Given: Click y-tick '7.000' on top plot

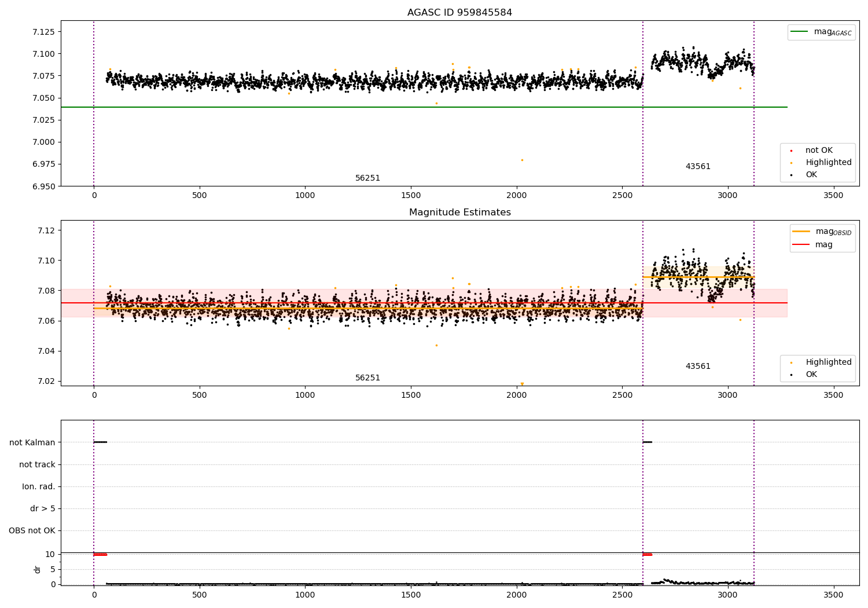Looking at the screenshot, I should pyautogui.click(x=44, y=142).
